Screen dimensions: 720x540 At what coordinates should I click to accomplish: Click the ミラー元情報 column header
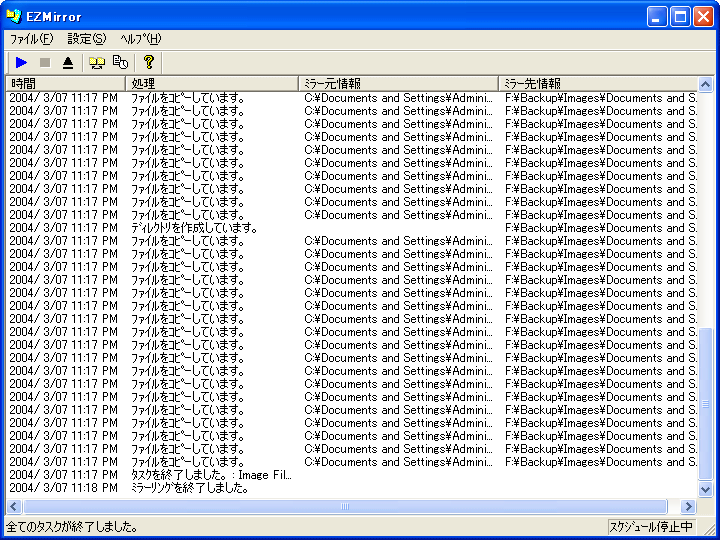pyautogui.click(x=398, y=84)
